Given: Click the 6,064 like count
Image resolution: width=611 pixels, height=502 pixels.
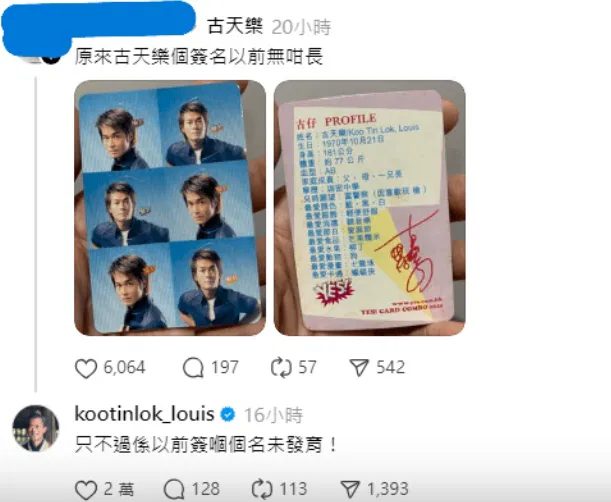Looking at the screenshot, I should pyautogui.click(x=124, y=368).
